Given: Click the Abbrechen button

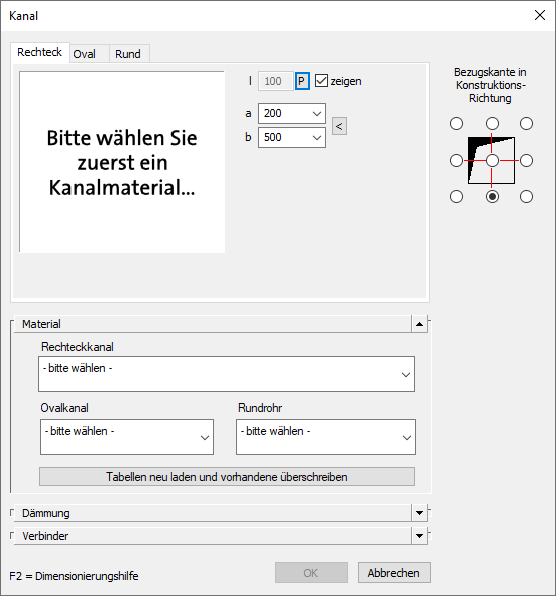Looking at the screenshot, I should pos(394,573).
